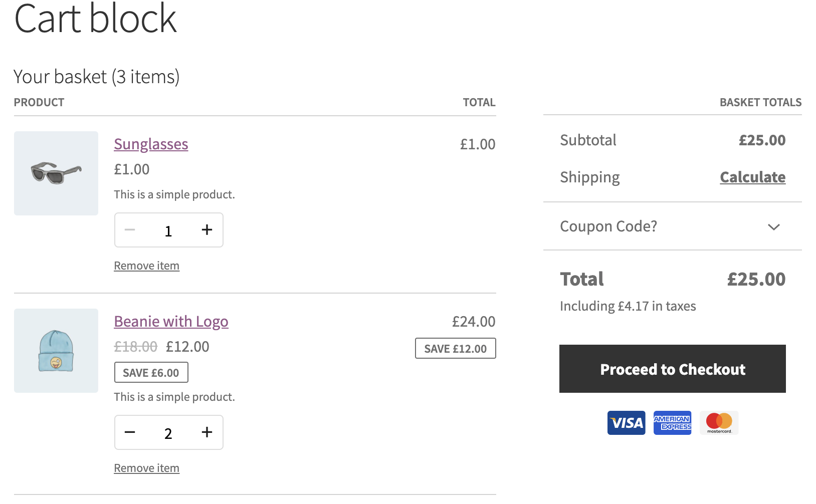Click Proceed to Checkout

click(672, 369)
